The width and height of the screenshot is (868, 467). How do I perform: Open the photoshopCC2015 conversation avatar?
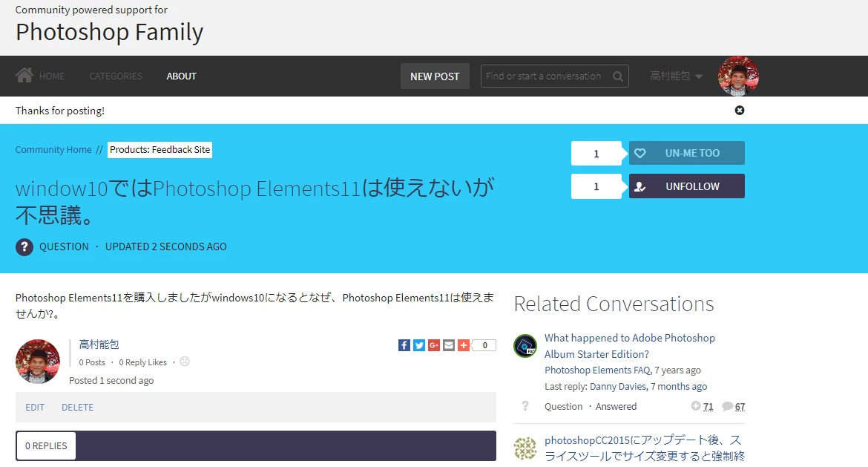pos(525,448)
